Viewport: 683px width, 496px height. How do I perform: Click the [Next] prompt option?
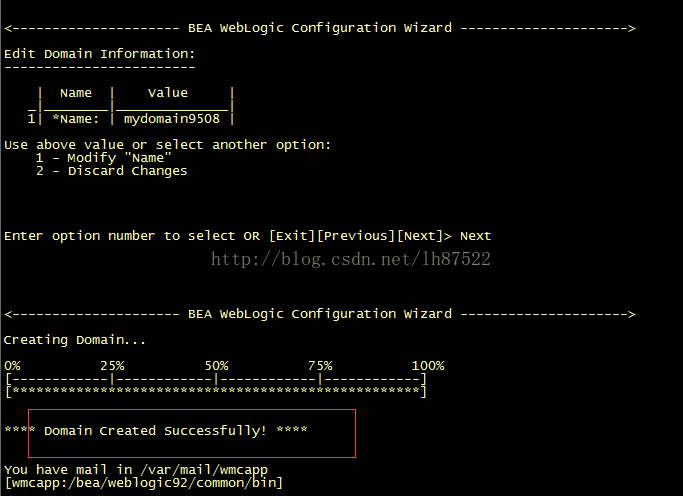coord(420,236)
